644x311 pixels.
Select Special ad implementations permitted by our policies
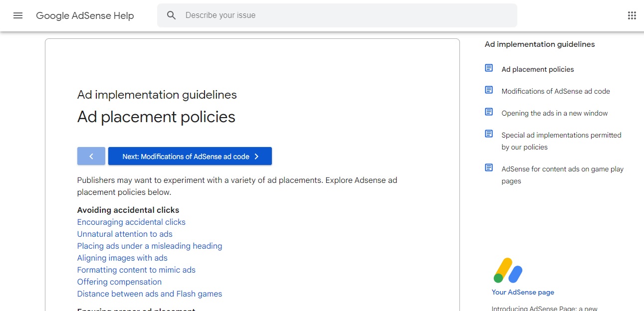[x=562, y=141]
